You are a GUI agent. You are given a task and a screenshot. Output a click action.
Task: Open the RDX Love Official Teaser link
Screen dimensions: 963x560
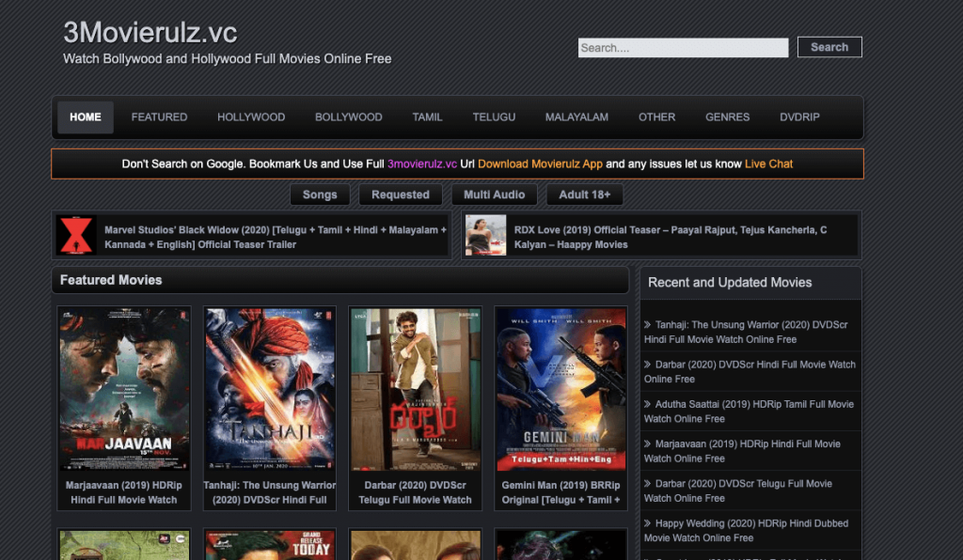(x=670, y=238)
